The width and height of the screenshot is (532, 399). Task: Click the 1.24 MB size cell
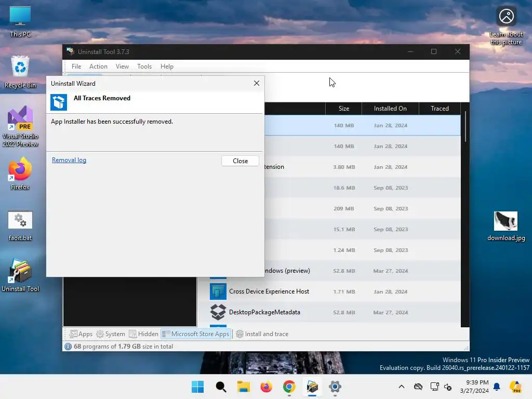click(344, 250)
